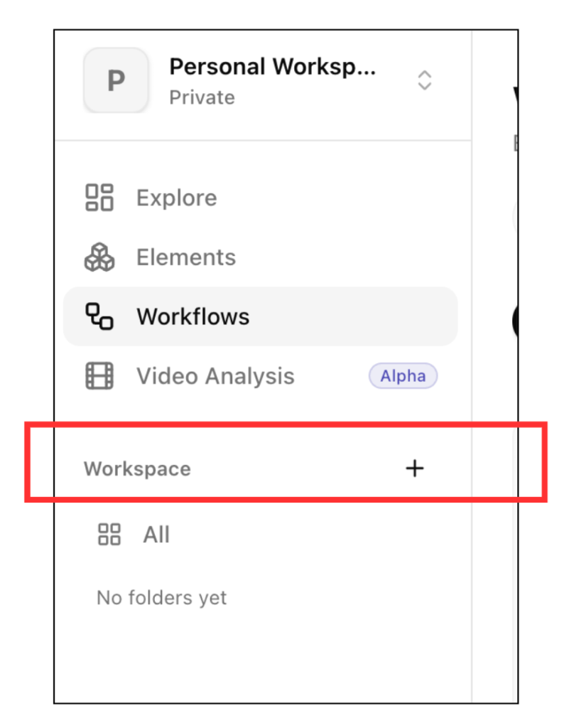The image size is (574, 728).
Task: Click the plus icon next to Workspace
Action: [x=414, y=468]
